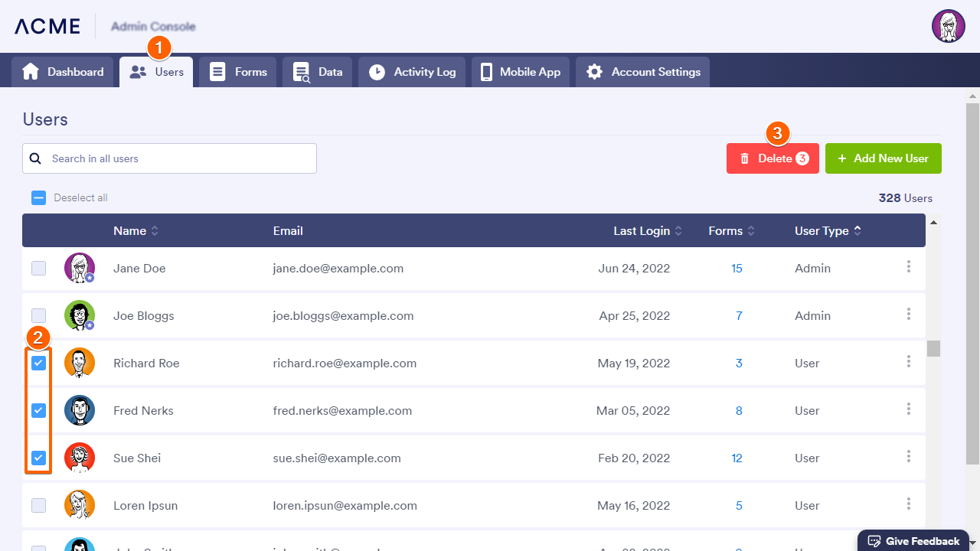The image size is (980, 551).
Task: Click the Search in all users field
Action: 180,158
